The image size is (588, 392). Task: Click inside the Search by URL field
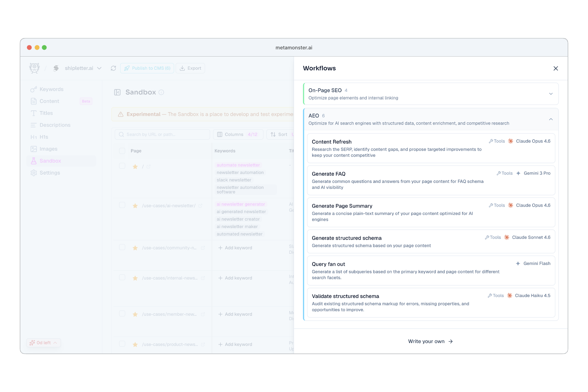pyautogui.click(x=162, y=134)
